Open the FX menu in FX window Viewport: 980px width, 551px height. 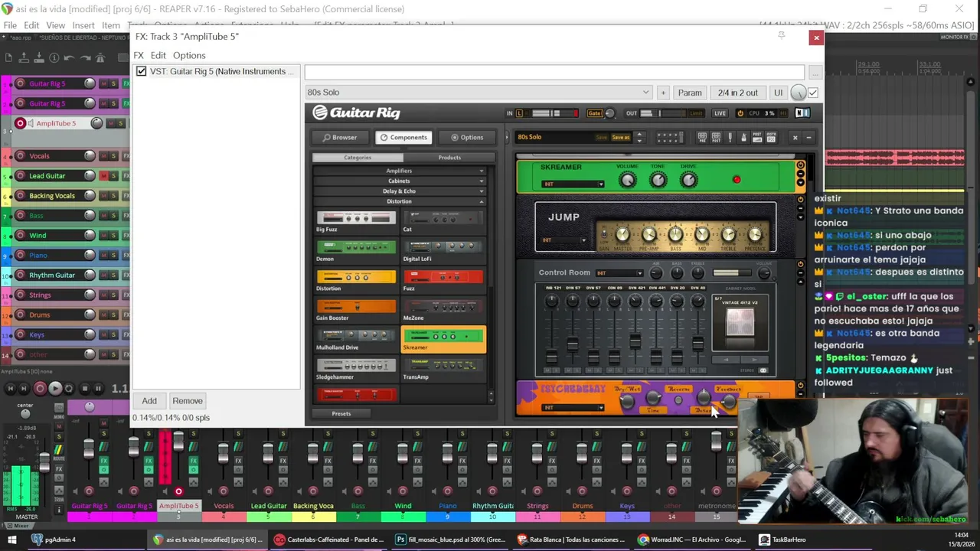coord(139,55)
